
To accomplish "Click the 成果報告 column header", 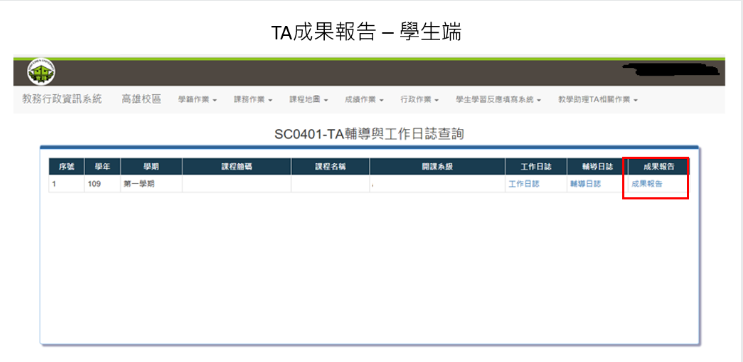I will click(659, 166).
